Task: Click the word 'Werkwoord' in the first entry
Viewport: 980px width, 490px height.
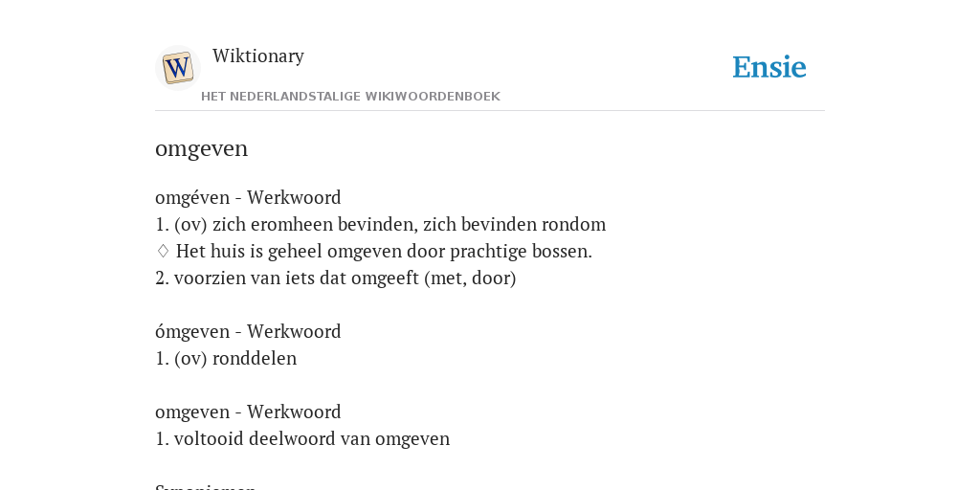Action: [x=294, y=197]
